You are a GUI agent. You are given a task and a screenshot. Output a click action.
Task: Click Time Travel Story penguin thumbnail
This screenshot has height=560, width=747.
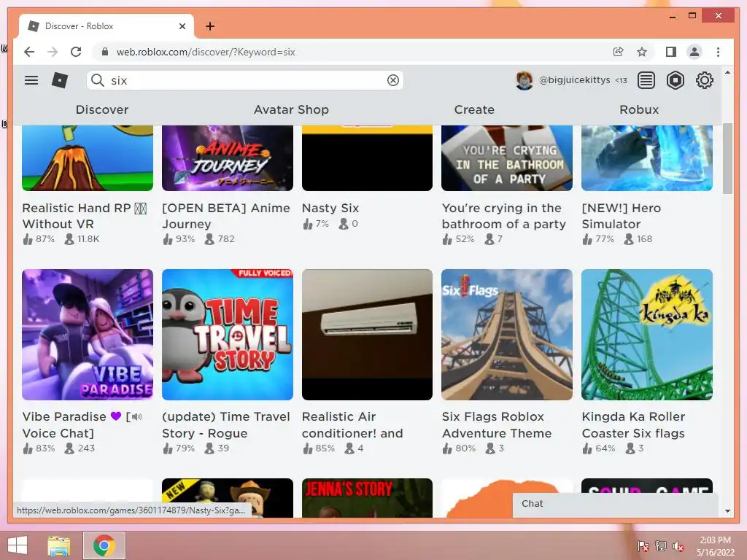click(x=228, y=335)
